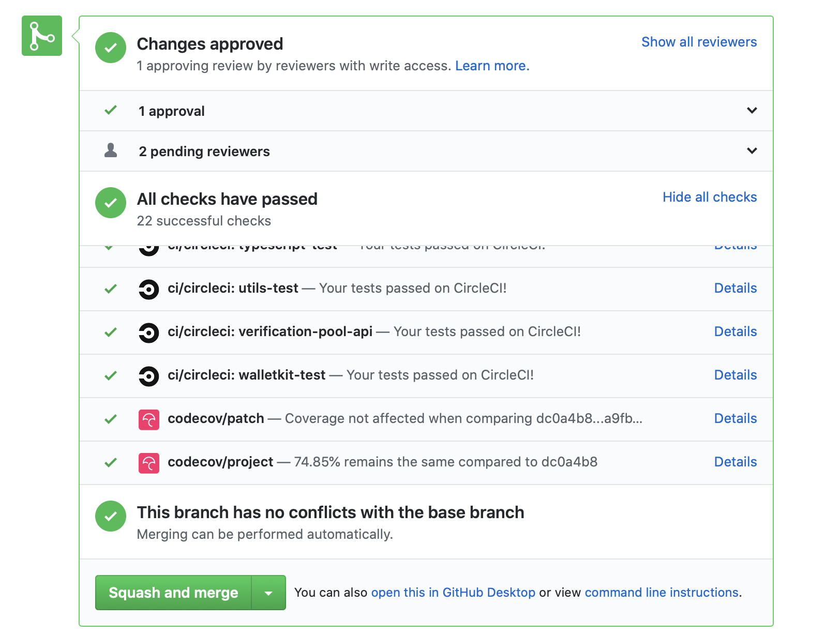View command line instructions link
Image resolution: width=840 pixels, height=635 pixels.
click(662, 593)
